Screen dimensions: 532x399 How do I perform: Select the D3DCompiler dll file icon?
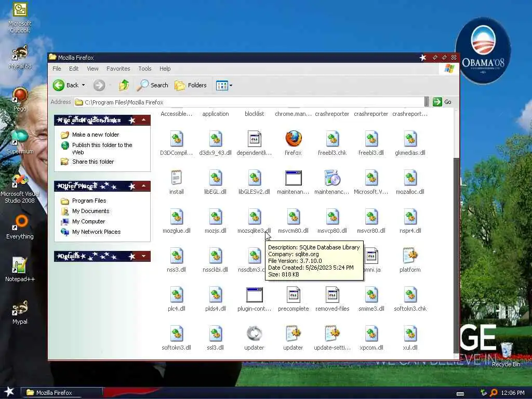tap(177, 139)
